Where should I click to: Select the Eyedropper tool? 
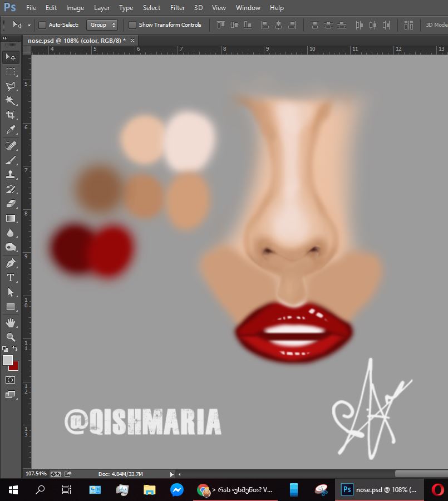(10, 130)
